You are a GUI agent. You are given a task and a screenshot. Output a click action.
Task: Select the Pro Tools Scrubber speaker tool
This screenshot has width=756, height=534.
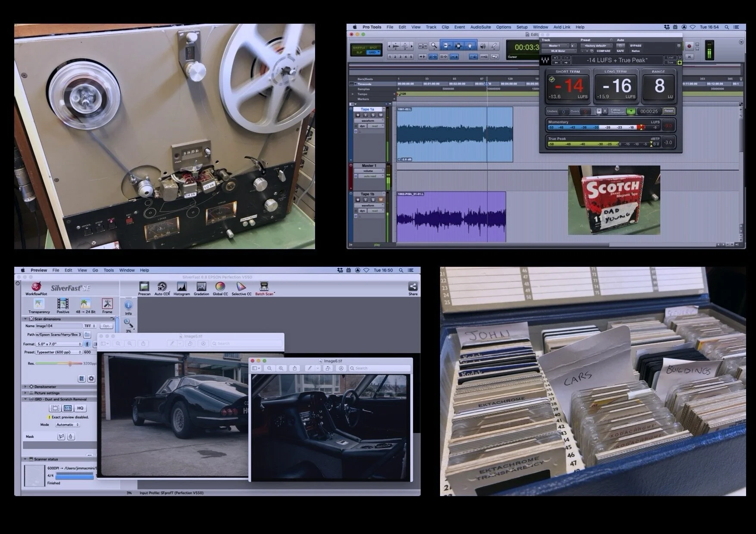click(x=483, y=46)
